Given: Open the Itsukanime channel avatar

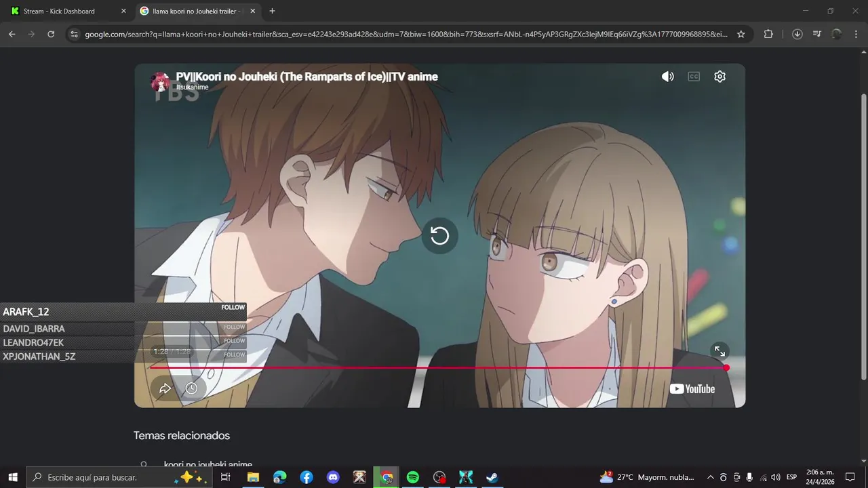Looking at the screenshot, I should (x=161, y=82).
